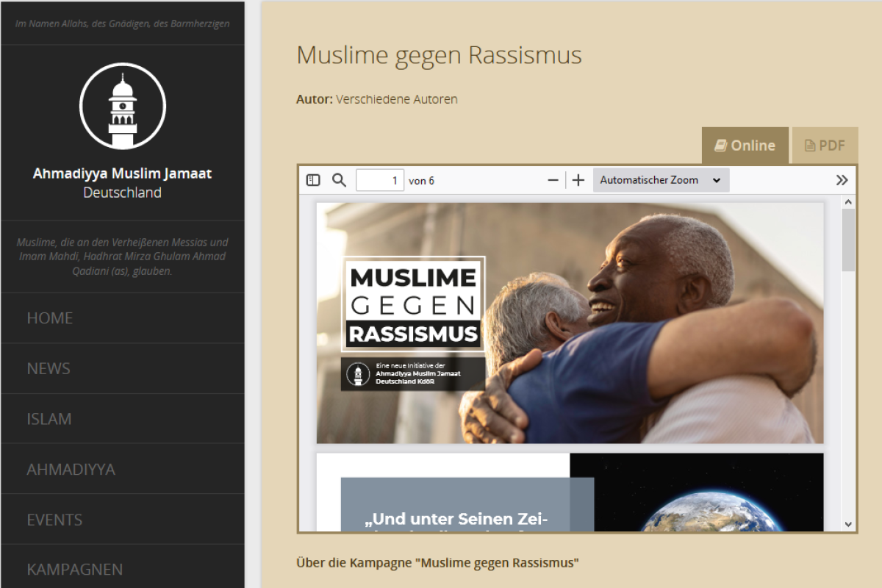882x588 pixels.
Task: Click the white minaret logo
Action: [x=123, y=106]
